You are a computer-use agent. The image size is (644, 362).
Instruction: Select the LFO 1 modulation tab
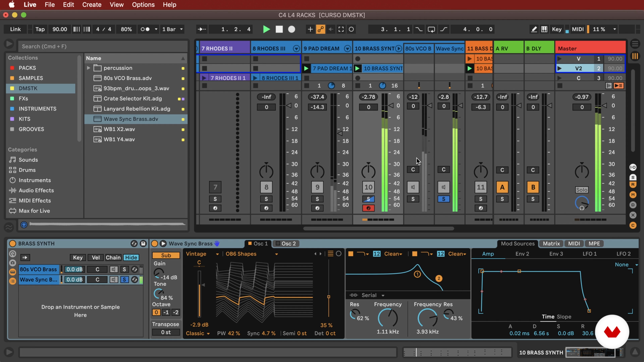[589, 254]
